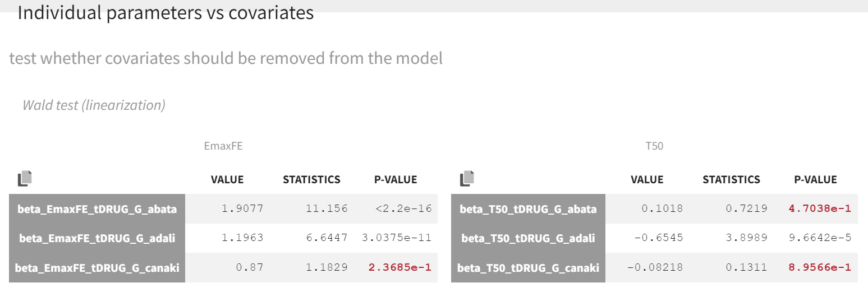Click the red p-value 4.7038e-1
This screenshot has width=868, height=292.
click(819, 209)
